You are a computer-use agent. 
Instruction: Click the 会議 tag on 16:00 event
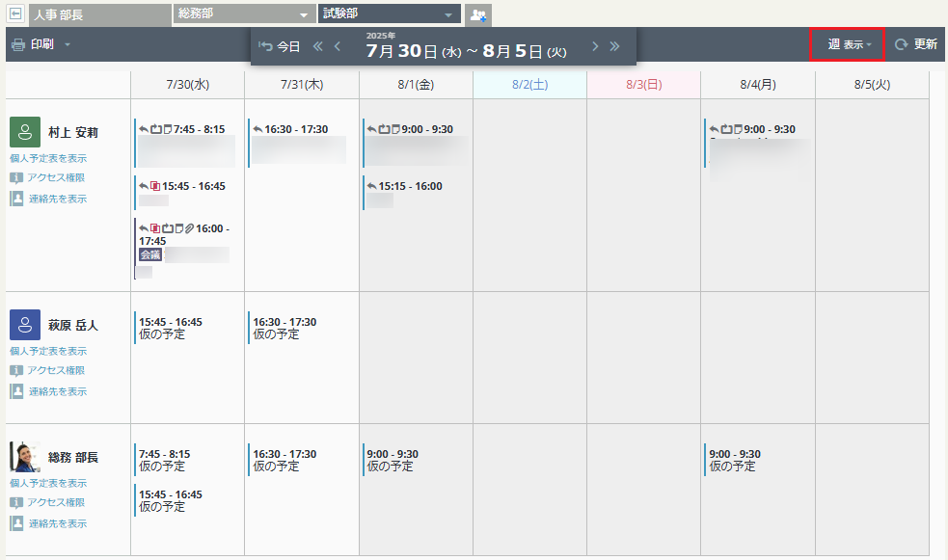click(150, 254)
